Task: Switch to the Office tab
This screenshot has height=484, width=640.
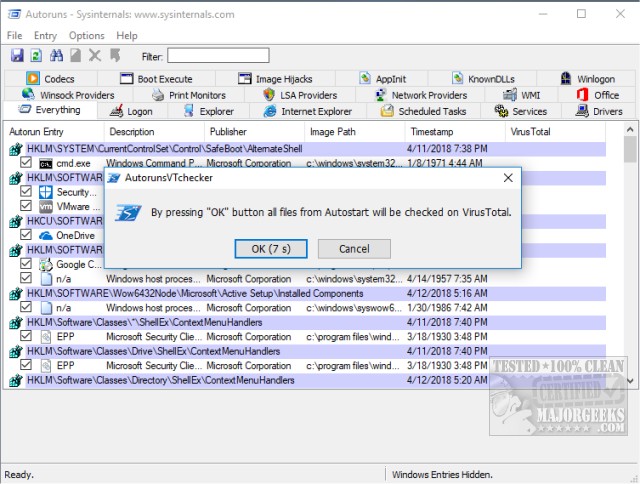Action: coord(598,95)
